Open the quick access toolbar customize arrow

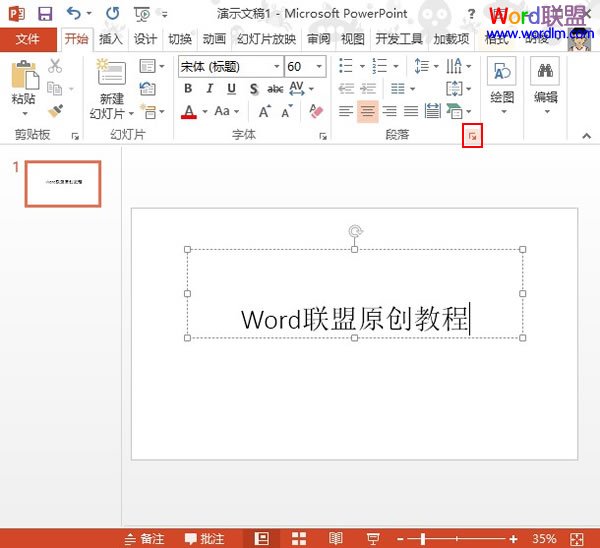click(x=165, y=15)
